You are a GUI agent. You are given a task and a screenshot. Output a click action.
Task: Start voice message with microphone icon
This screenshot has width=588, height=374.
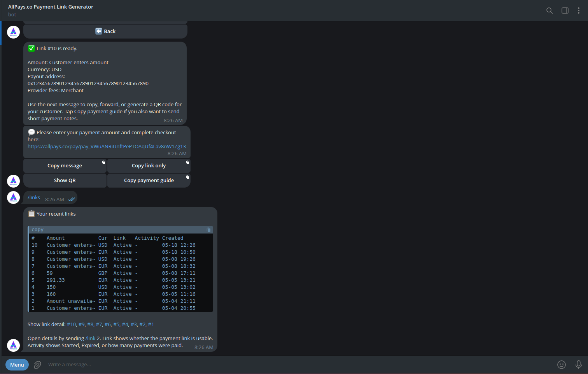coord(579,365)
